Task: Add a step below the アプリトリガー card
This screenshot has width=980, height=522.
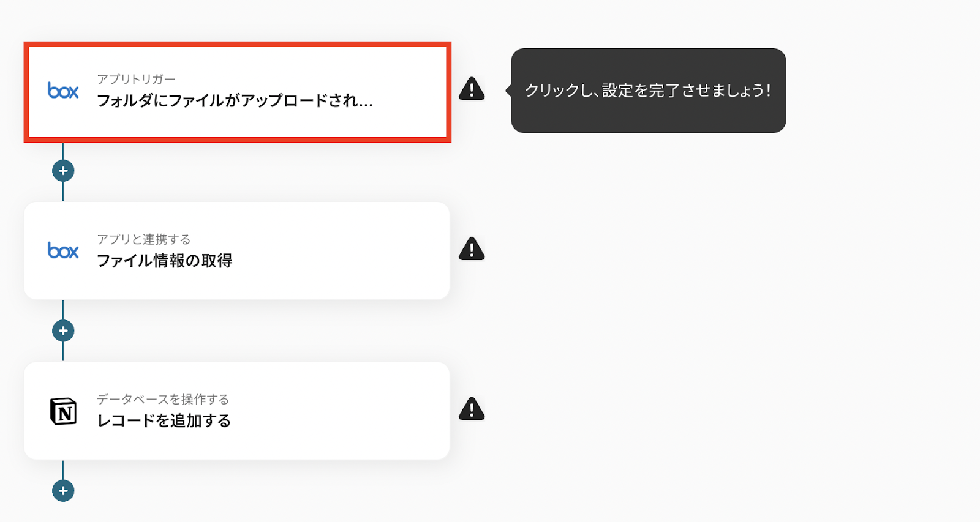Action: tap(63, 171)
